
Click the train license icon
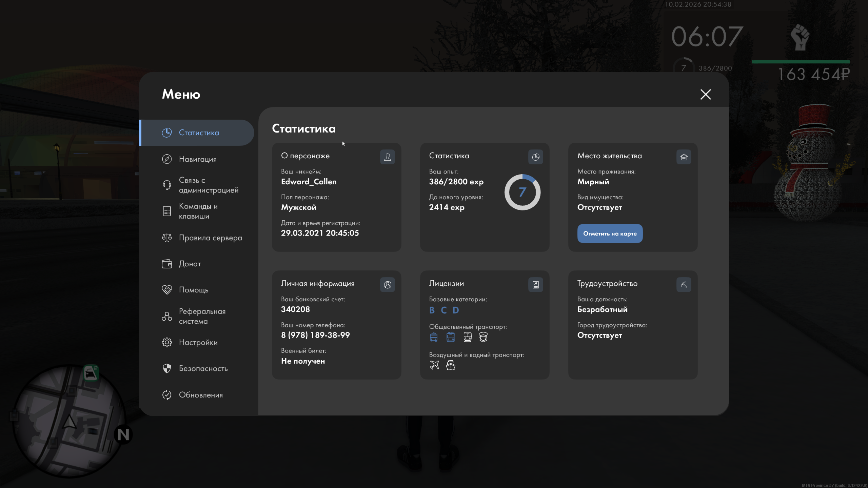[x=468, y=337]
